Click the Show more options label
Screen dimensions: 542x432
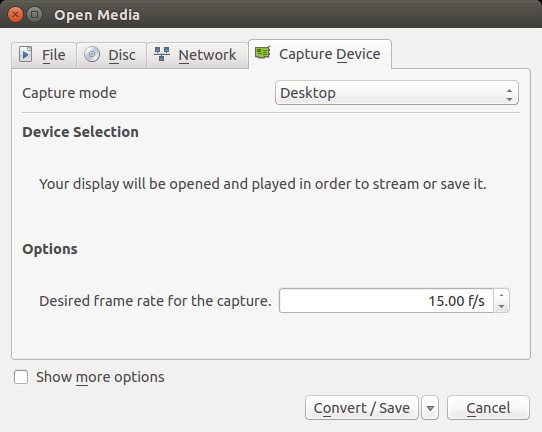(100, 377)
